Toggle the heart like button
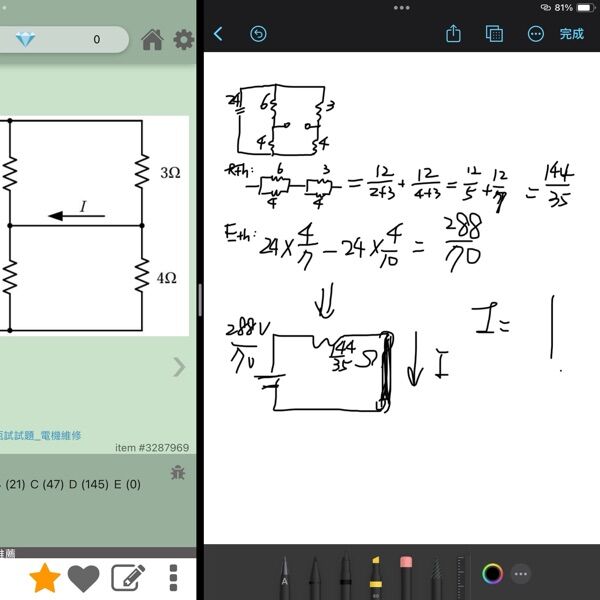 click(x=84, y=578)
